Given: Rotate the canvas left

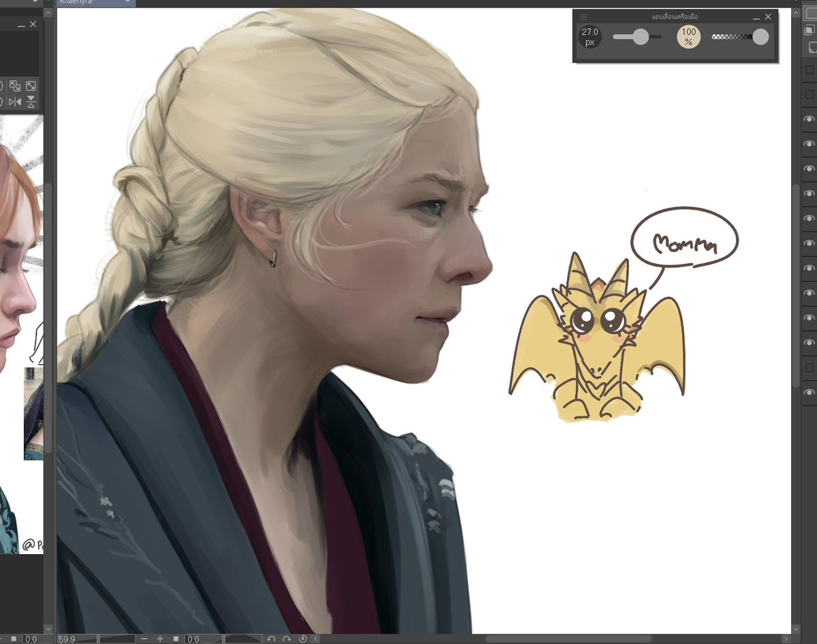Looking at the screenshot, I should pos(271,639).
